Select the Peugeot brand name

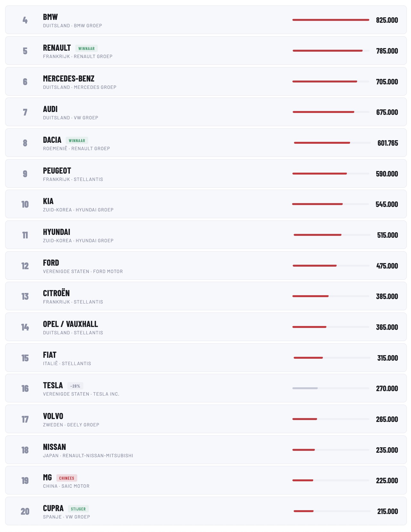click(57, 171)
